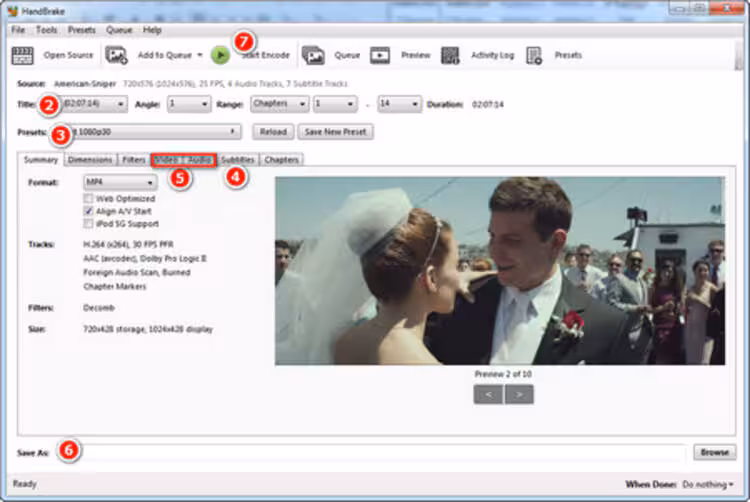Switch to the Chapters tab
This screenshot has width=750, height=502.
(x=282, y=160)
